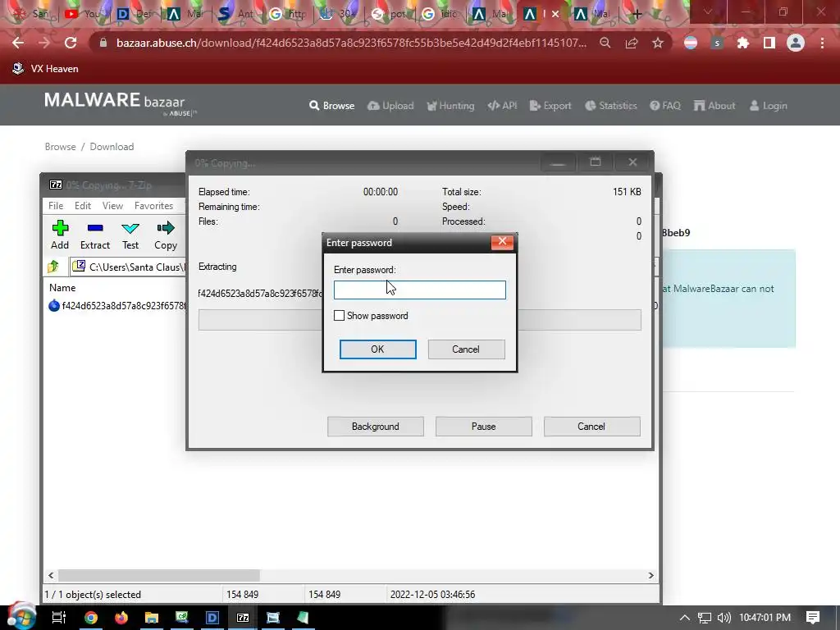Click the horizontal scrollbar left arrow
This screenshot has width=840, height=630.
click(51, 575)
